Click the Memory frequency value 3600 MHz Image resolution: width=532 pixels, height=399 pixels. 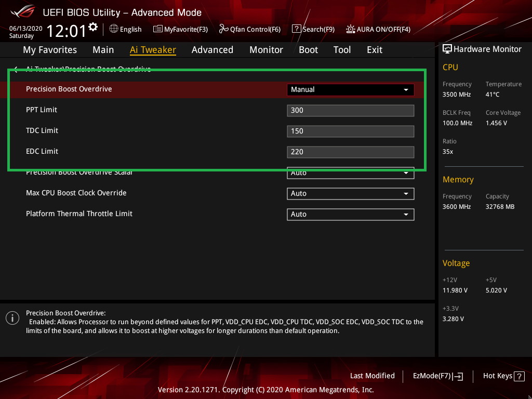click(457, 207)
